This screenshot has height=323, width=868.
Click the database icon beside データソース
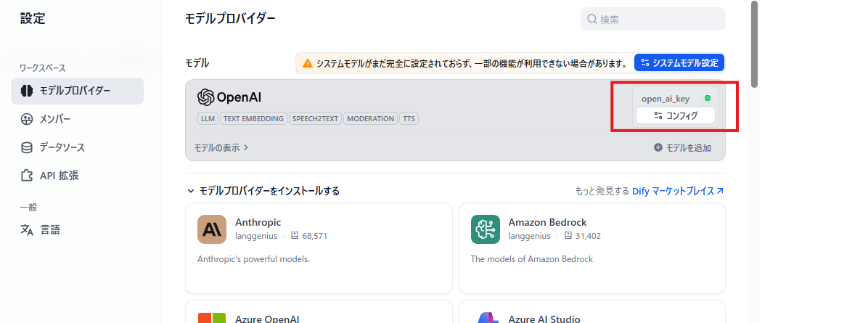click(27, 147)
